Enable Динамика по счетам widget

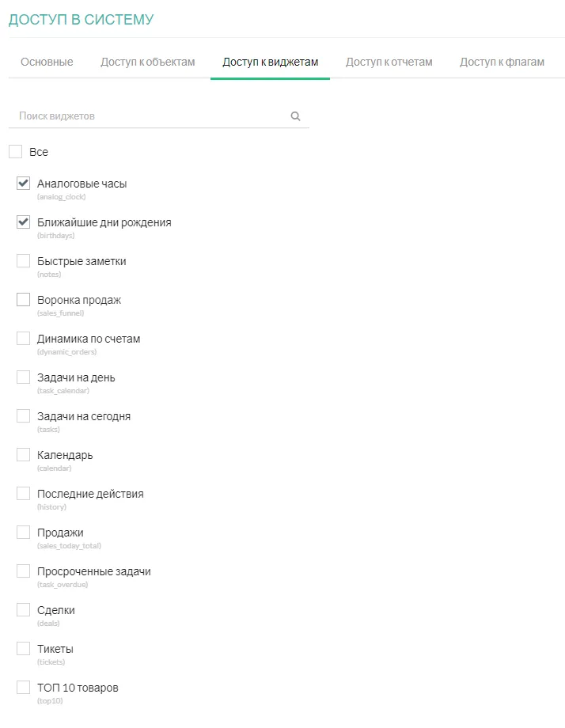(24, 339)
